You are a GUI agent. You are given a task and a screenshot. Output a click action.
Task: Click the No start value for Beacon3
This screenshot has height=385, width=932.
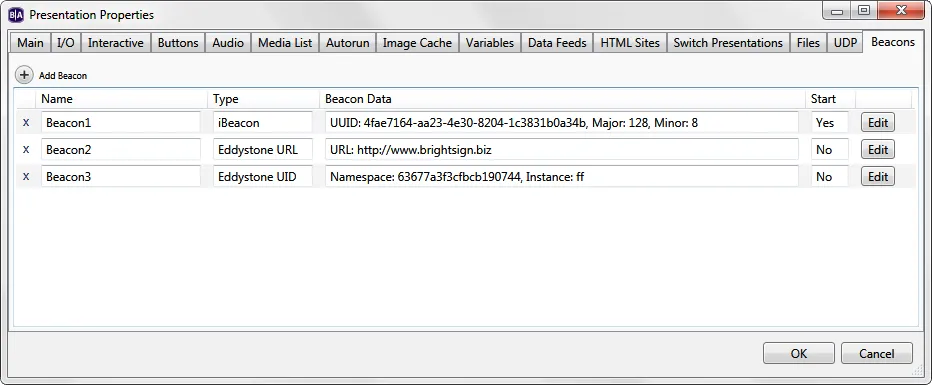coord(830,176)
